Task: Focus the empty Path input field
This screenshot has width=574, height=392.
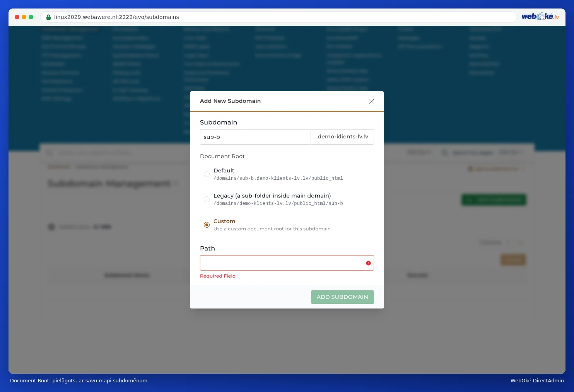Action: tap(287, 263)
